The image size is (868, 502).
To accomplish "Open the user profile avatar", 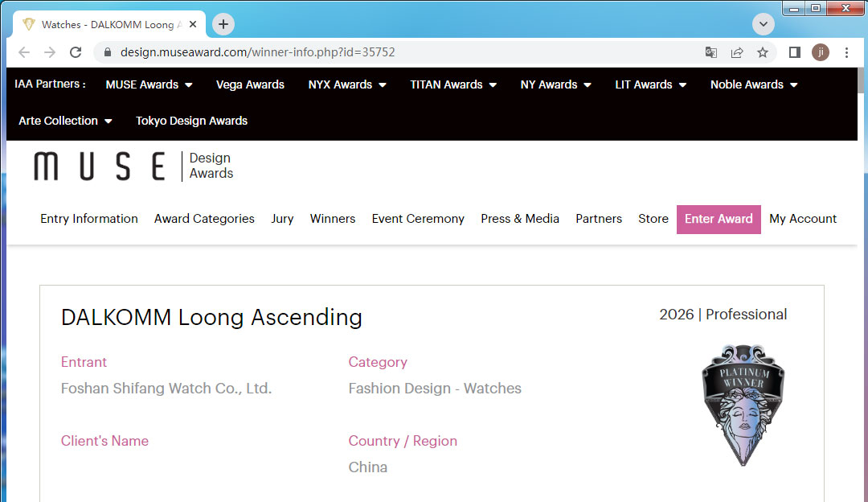I will (820, 52).
